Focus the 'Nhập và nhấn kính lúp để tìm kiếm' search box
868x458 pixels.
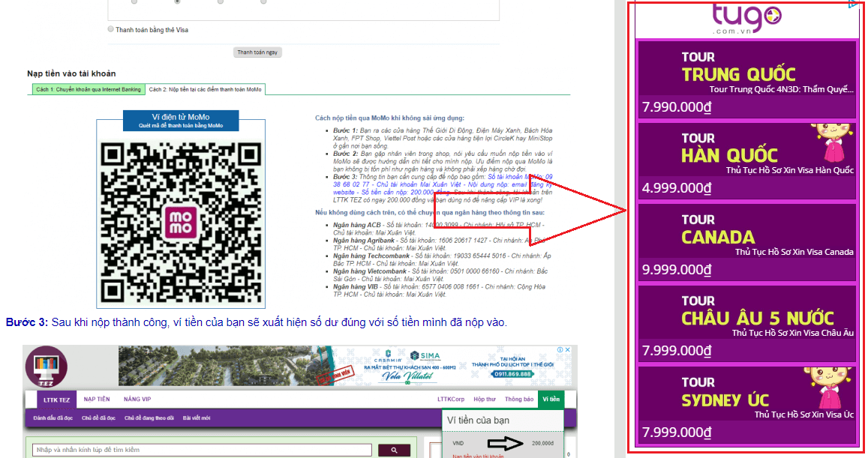pos(202,450)
